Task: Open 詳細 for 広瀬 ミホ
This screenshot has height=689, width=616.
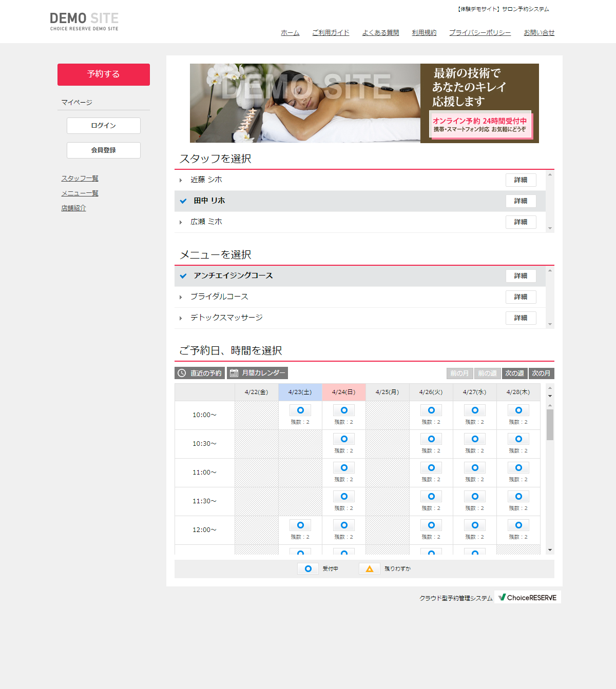Action: pos(521,222)
